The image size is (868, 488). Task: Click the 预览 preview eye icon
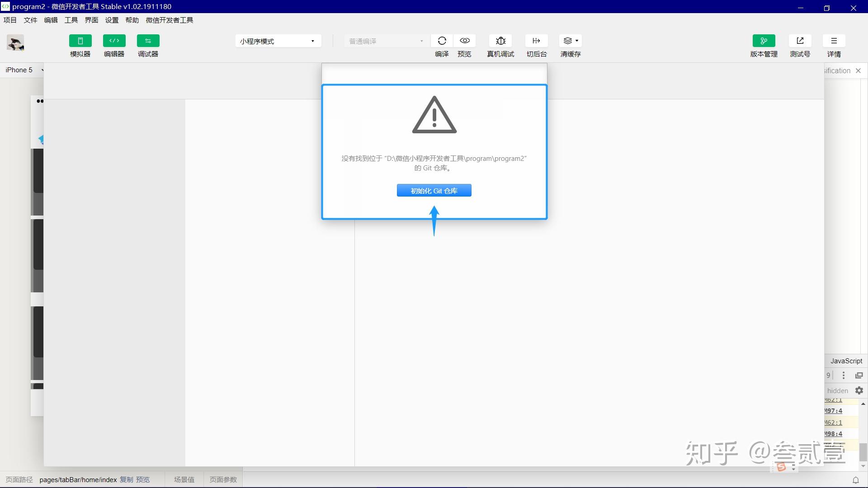tap(464, 41)
